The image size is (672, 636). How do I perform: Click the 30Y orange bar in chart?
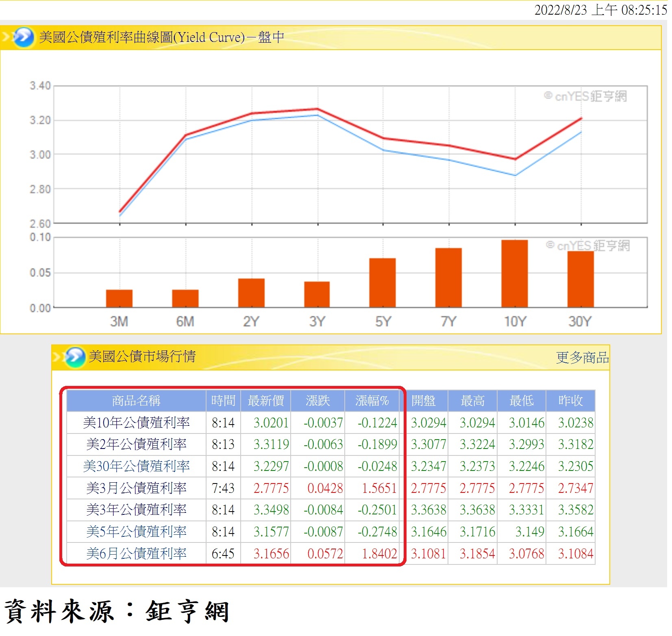pos(581,279)
